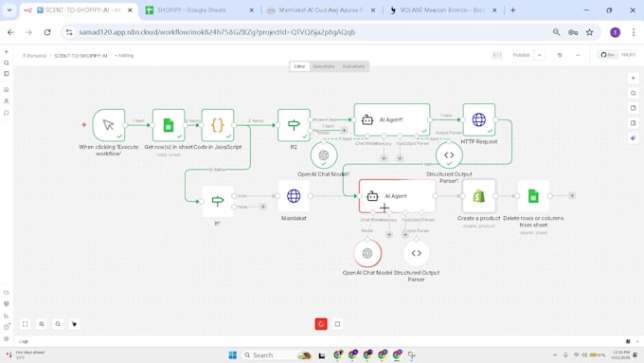Click the SCENT-TO-SHOPIFY-AI workflow name

(80, 56)
